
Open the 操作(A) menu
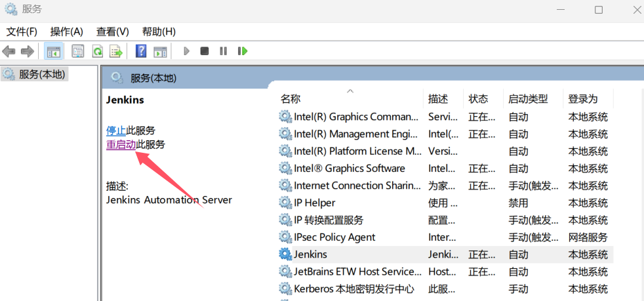(x=66, y=31)
